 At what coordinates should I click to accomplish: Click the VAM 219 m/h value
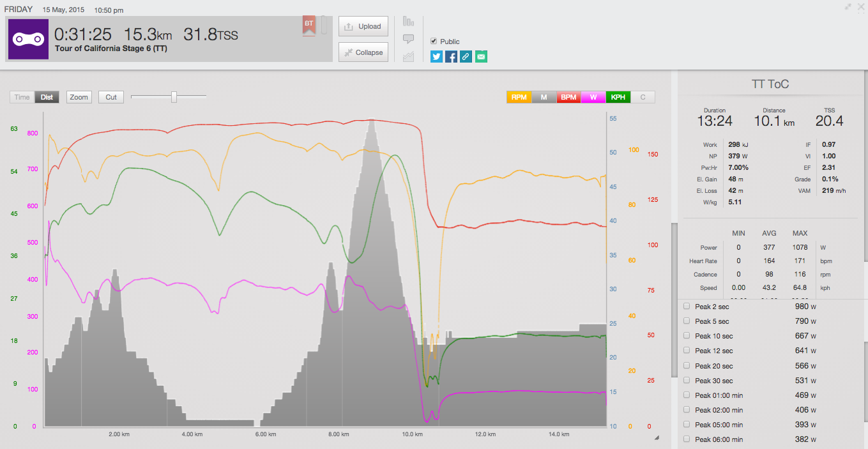click(834, 190)
